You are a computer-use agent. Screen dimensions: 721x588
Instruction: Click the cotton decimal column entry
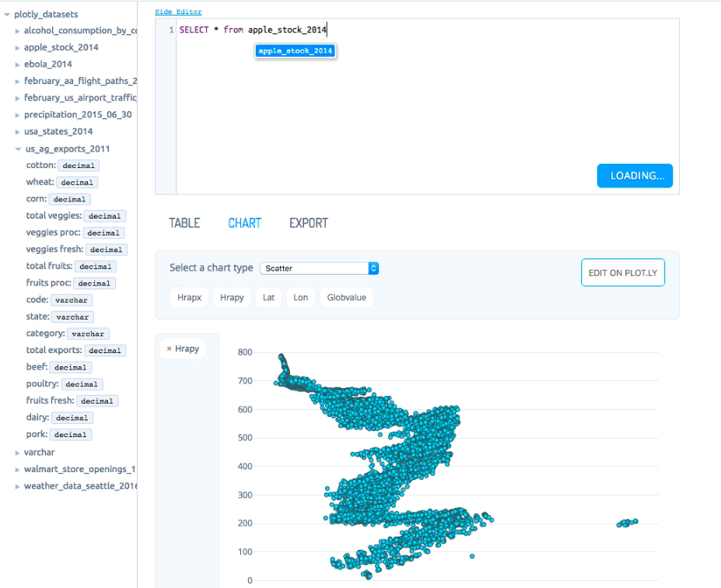point(62,166)
